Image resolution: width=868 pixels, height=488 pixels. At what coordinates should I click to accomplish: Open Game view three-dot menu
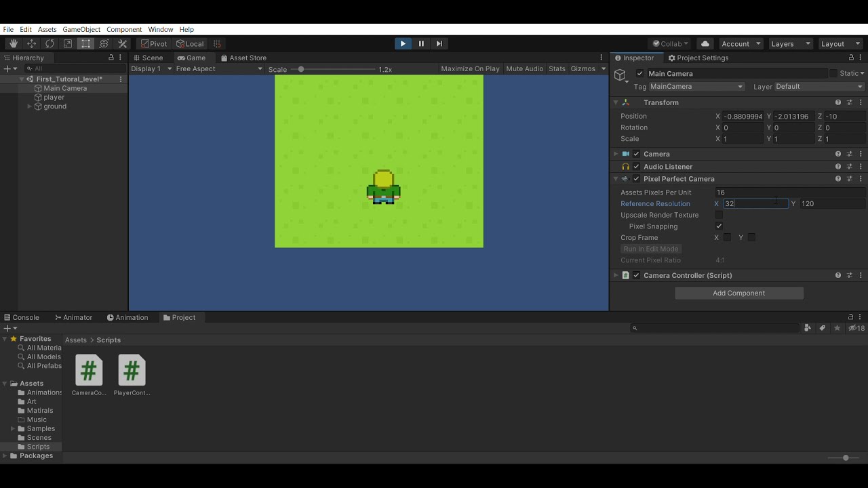point(601,58)
